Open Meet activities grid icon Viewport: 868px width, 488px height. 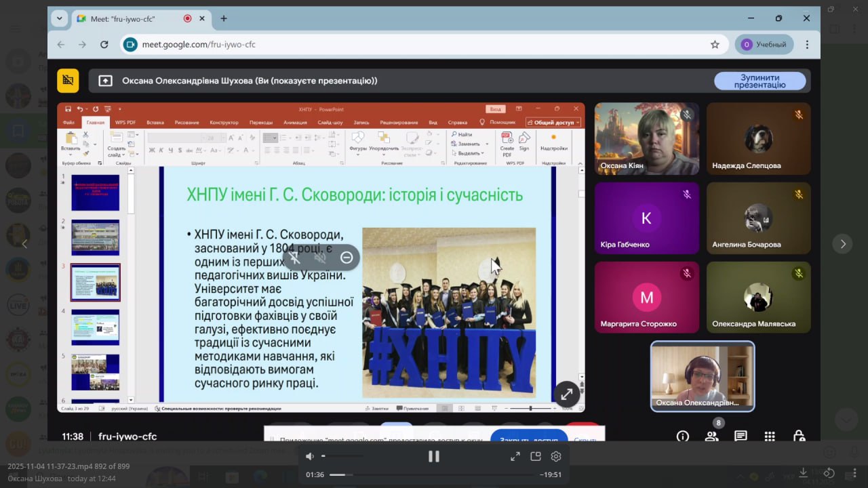pos(770,436)
